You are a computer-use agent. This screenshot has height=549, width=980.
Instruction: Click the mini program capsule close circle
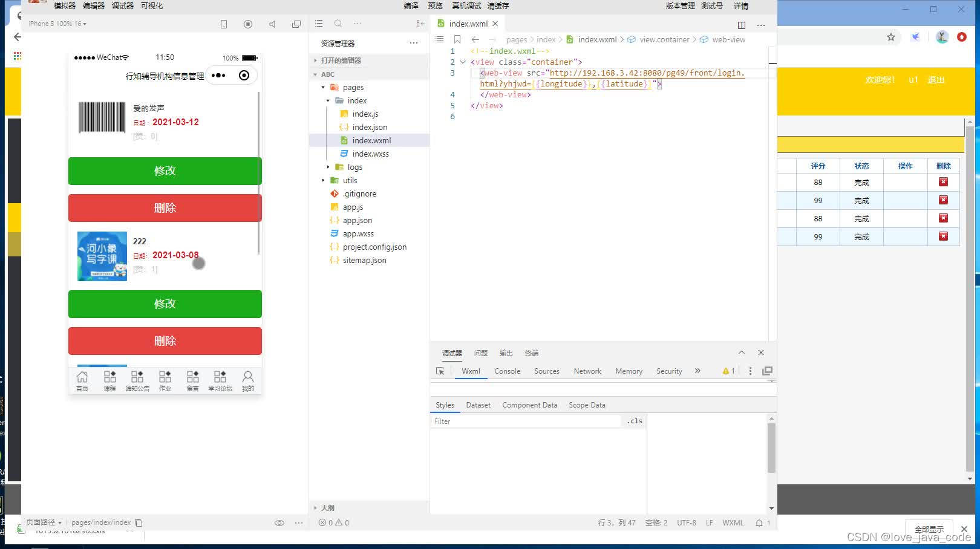(244, 76)
